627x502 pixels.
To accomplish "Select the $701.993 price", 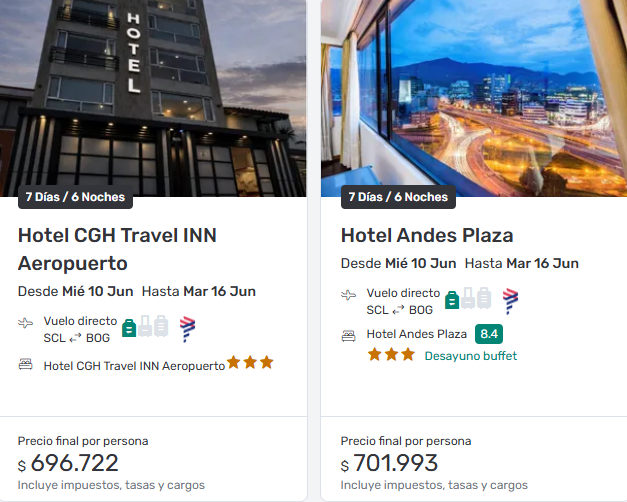I will coord(396,464).
